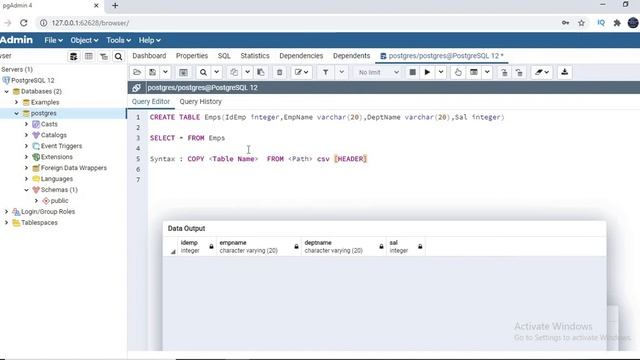
Task: Expand the Event Triggers tree node
Action: point(27,146)
